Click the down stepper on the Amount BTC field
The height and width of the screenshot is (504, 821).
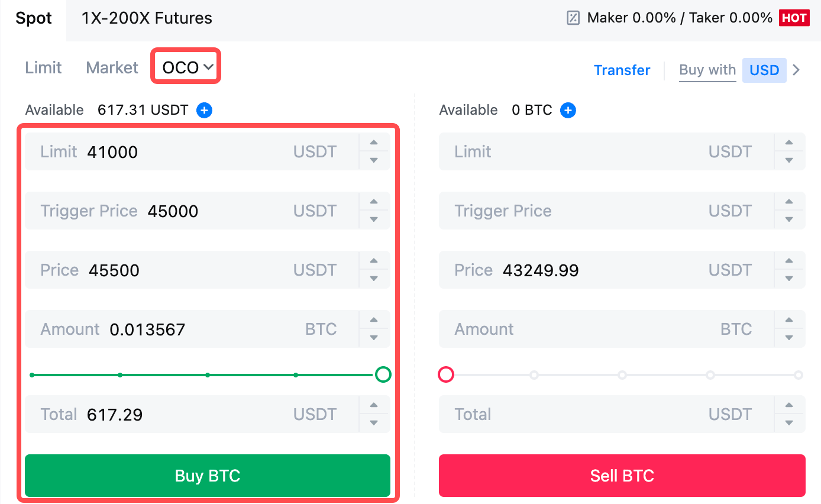pos(374,337)
